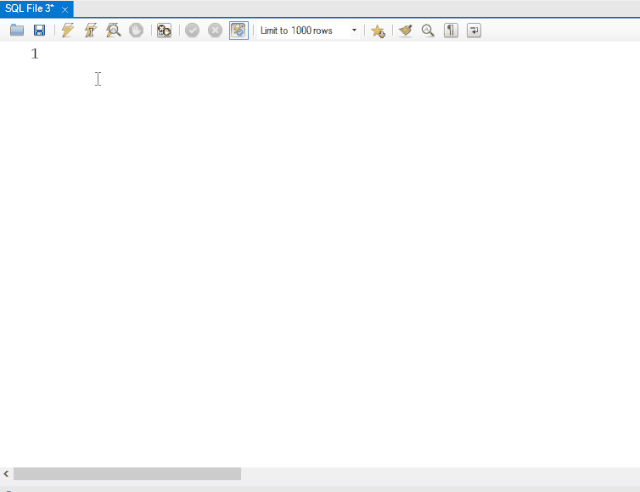Switch to the SQL File 3 tab
The height and width of the screenshot is (492, 640).
point(29,8)
